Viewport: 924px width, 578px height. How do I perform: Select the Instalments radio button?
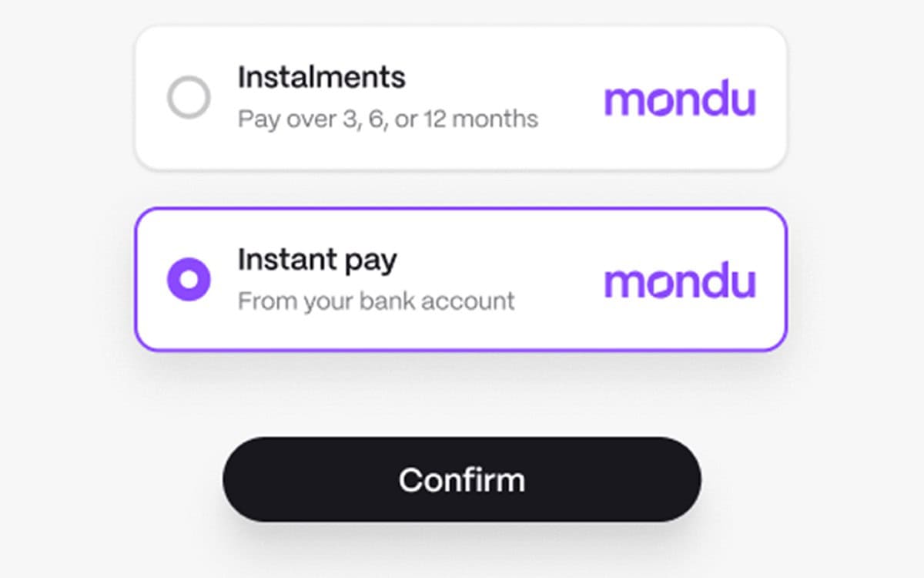189,97
